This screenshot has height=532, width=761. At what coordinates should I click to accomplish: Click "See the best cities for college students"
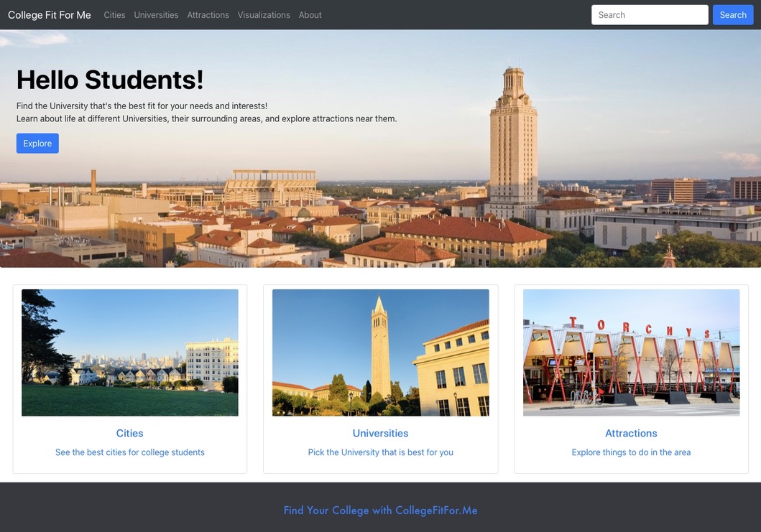pos(130,452)
